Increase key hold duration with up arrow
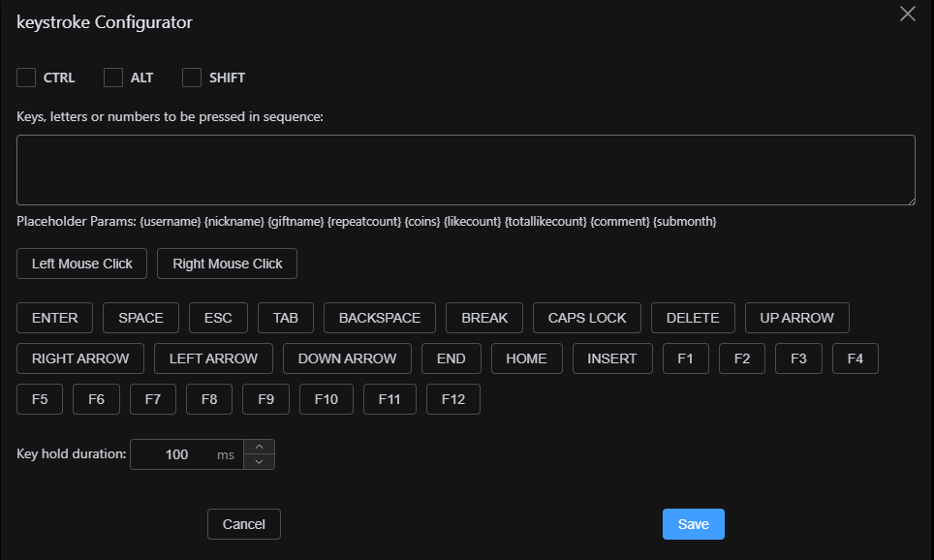The height and width of the screenshot is (560, 934). click(x=259, y=447)
